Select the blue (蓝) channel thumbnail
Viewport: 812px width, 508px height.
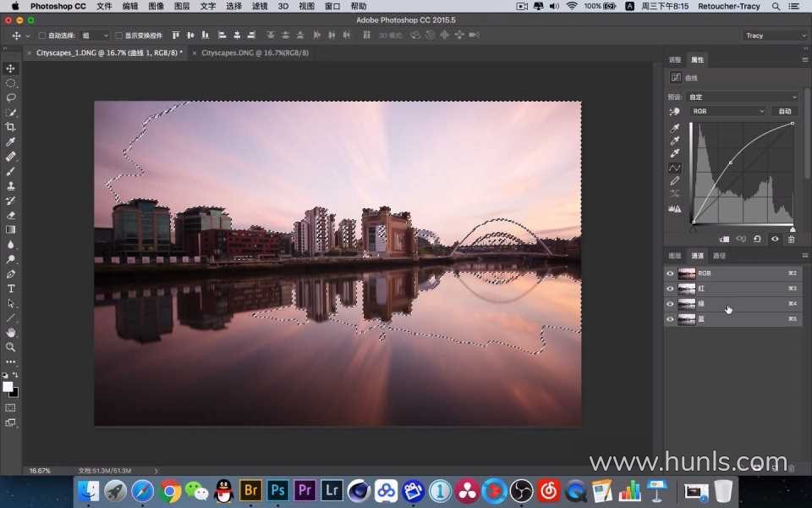[x=687, y=319]
